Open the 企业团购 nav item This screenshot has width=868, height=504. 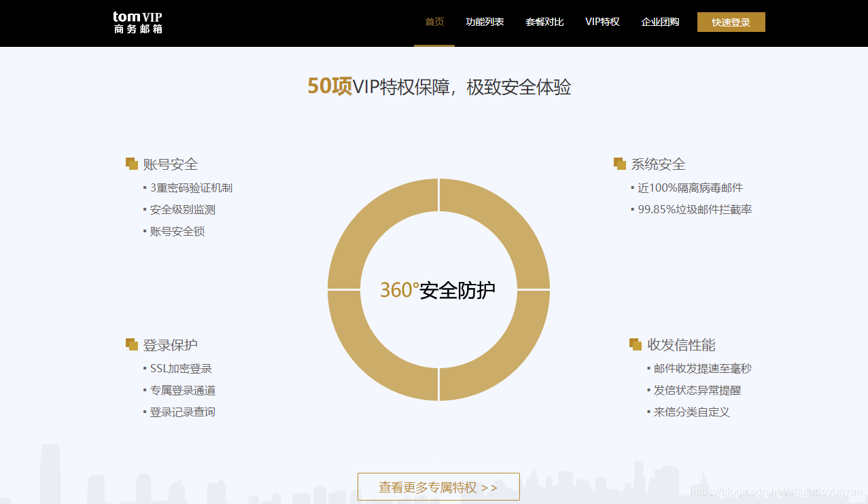click(660, 22)
